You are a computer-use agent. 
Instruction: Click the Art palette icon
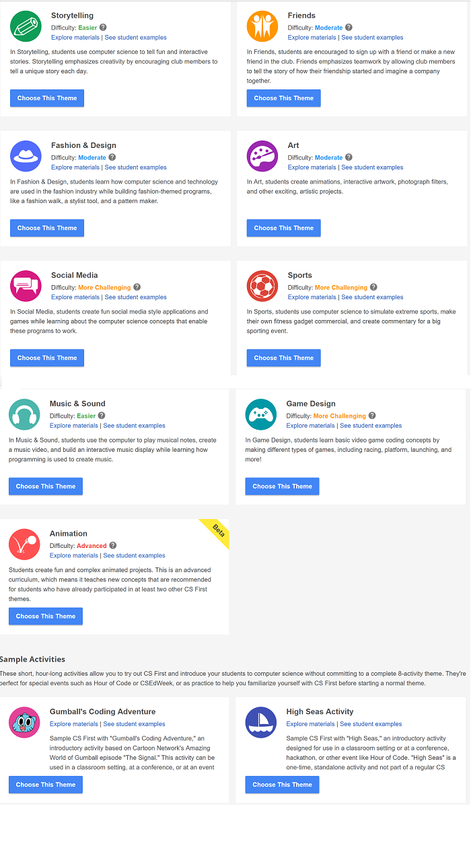pyautogui.click(x=262, y=156)
